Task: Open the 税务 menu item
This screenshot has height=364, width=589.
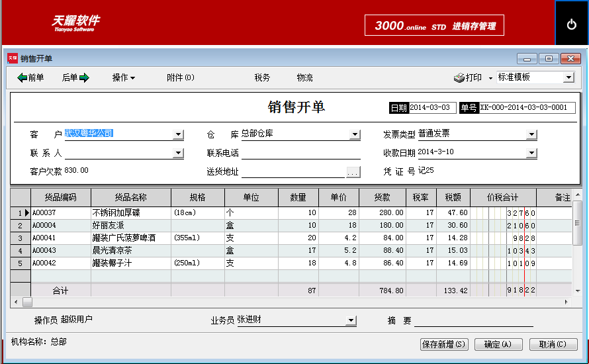Action: tap(262, 77)
